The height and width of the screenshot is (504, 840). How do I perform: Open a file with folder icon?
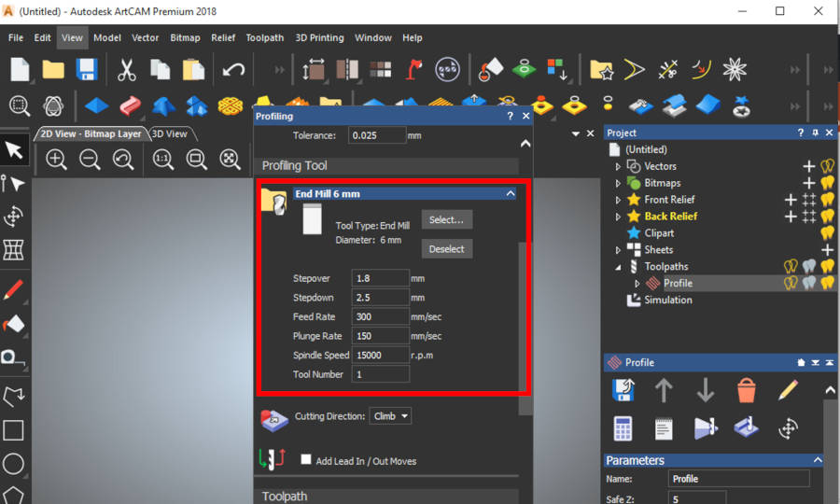(x=53, y=70)
